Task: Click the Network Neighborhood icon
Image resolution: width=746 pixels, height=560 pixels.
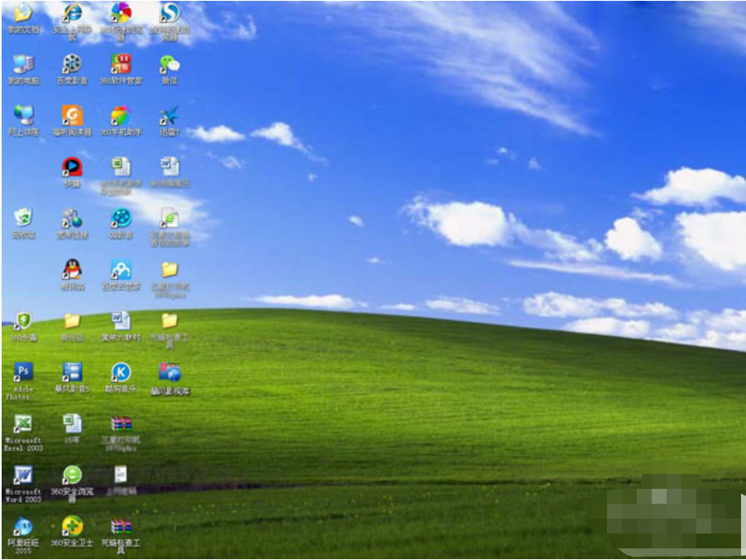Action: [23, 116]
